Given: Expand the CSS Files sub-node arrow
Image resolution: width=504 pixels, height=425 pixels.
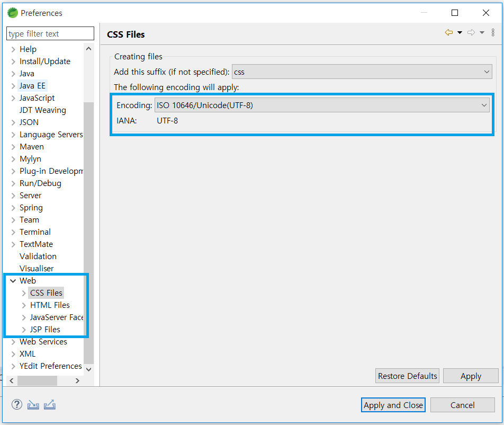Looking at the screenshot, I should [x=24, y=293].
